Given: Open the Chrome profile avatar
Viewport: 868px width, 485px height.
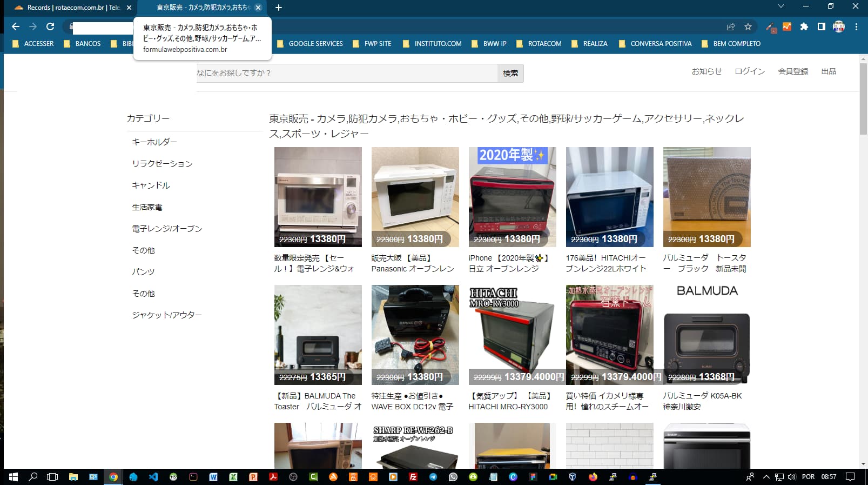Looking at the screenshot, I should (839, 26).
